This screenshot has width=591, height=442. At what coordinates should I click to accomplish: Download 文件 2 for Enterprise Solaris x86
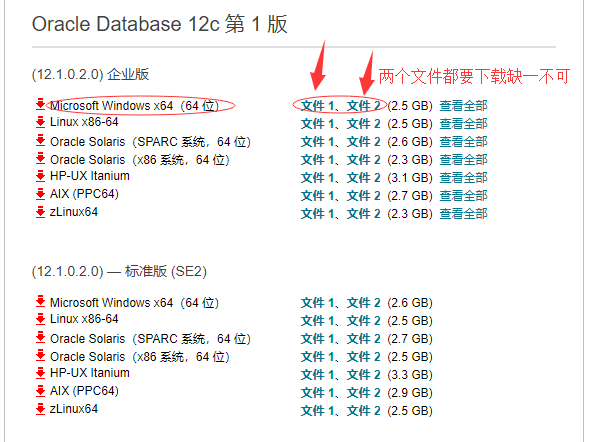pos(363,160)
